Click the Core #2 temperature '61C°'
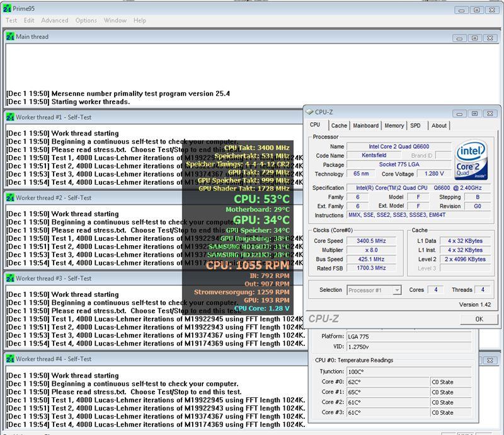504x435 pixels. (x=388, y=402)
